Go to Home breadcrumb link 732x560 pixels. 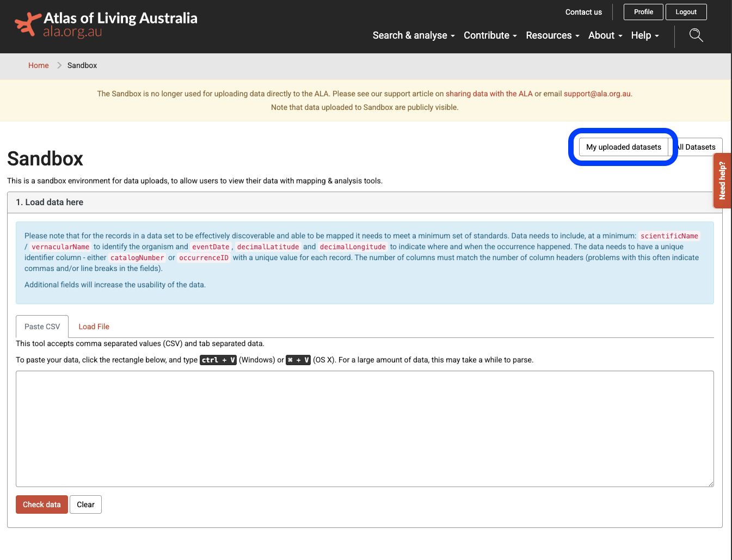click(x=39, y=65)
